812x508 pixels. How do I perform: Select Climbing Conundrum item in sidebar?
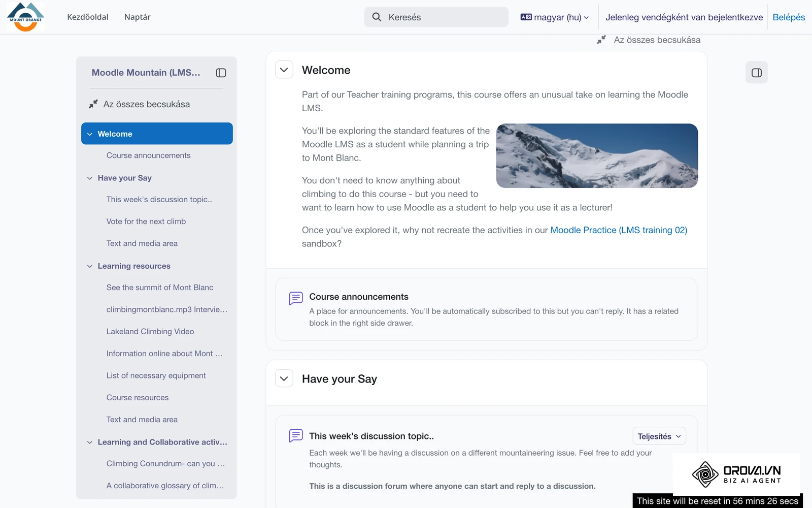(x=166, y=464)
